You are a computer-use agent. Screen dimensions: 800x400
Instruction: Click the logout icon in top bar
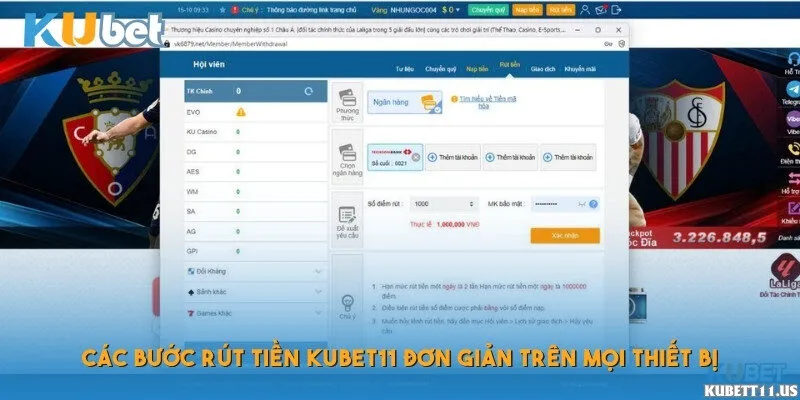tap(616, 10)
